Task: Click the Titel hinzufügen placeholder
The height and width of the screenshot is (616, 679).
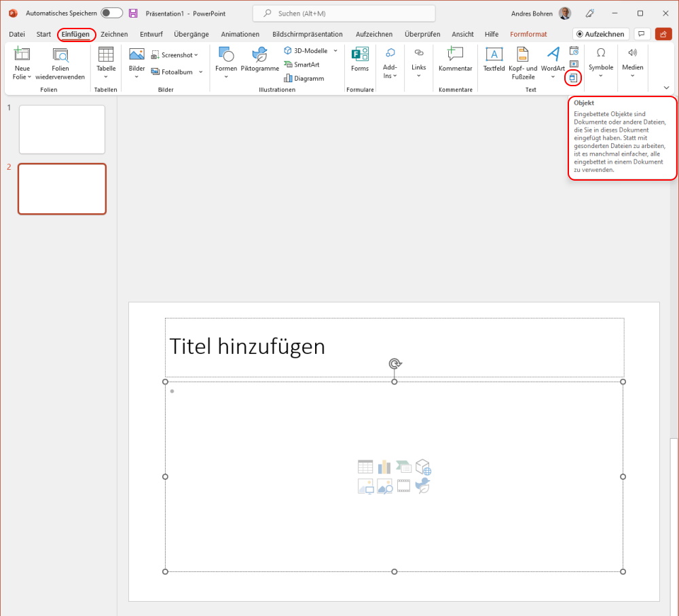Action: point(394,347)
